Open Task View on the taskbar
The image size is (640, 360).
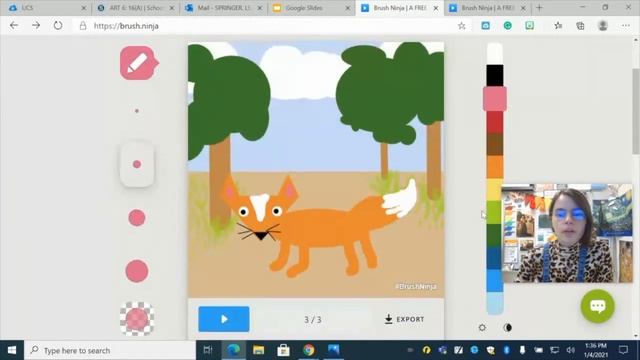(x=208, y=350)
